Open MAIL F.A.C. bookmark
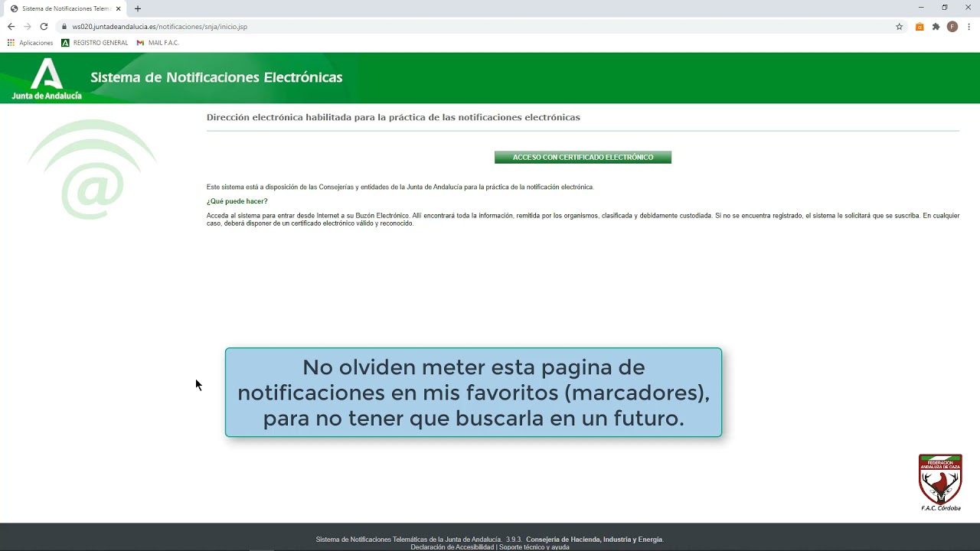This screenshot has height=551, width=980. pyautogui.click(x=157, y=43)
